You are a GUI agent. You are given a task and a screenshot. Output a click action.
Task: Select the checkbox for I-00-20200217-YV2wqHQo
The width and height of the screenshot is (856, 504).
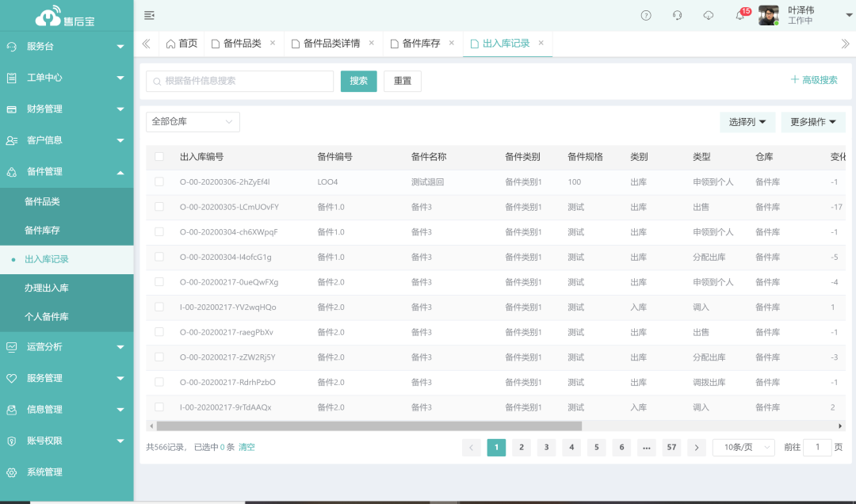coord(159,307)
